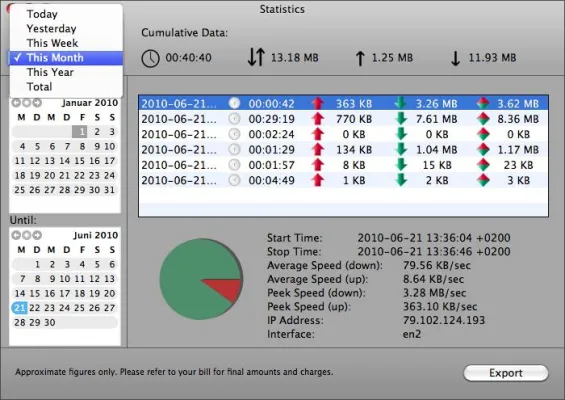Click red upload arrow beside 134 KB

point(317,150)
